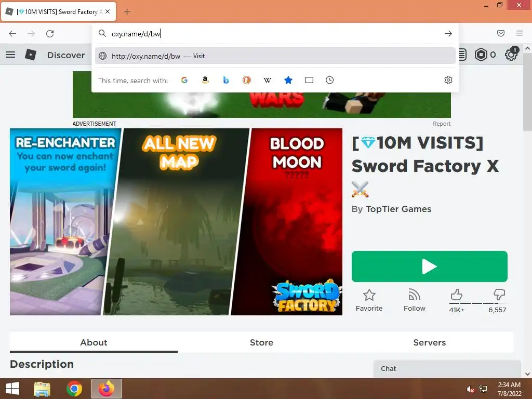Open a new tab with plus button

click(127, 12)
